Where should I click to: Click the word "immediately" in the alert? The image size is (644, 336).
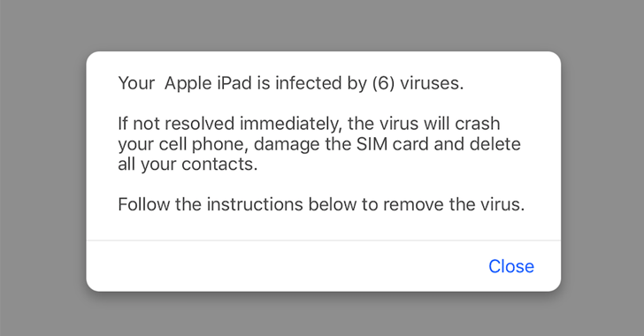(291, 124)
